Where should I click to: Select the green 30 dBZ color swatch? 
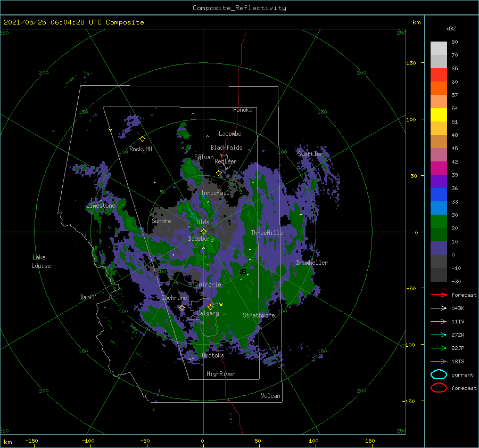[439, 221]
